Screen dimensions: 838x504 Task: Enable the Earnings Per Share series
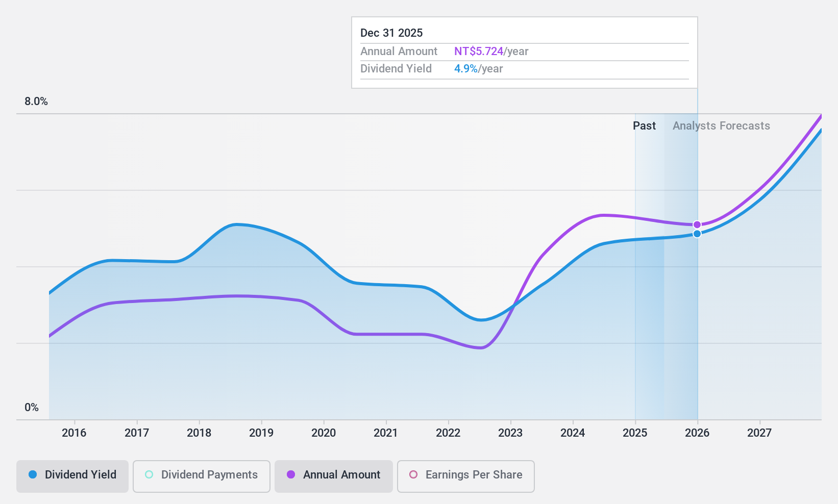466,476
